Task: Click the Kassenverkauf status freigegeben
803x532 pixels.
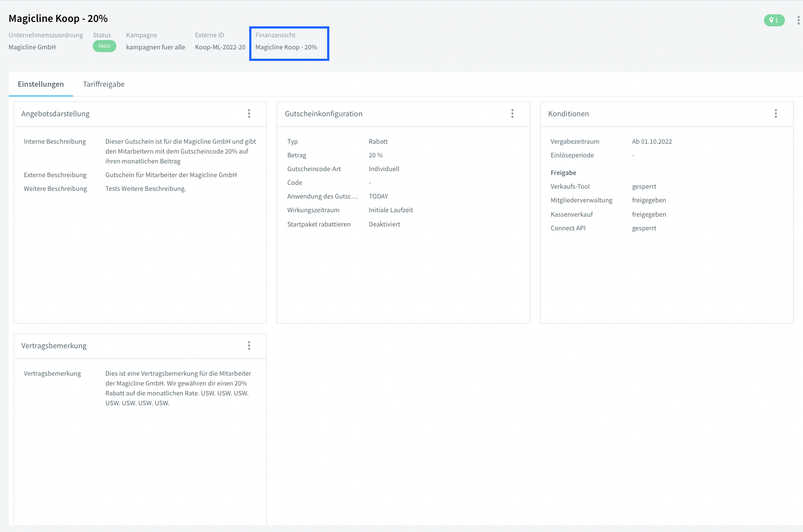Action: [649, 214]
